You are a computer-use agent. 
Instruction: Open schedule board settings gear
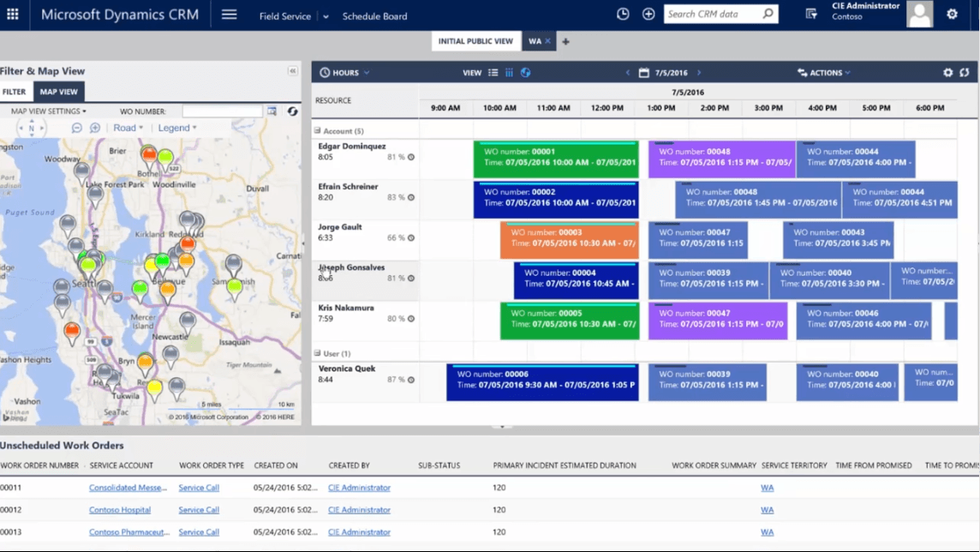947,73
